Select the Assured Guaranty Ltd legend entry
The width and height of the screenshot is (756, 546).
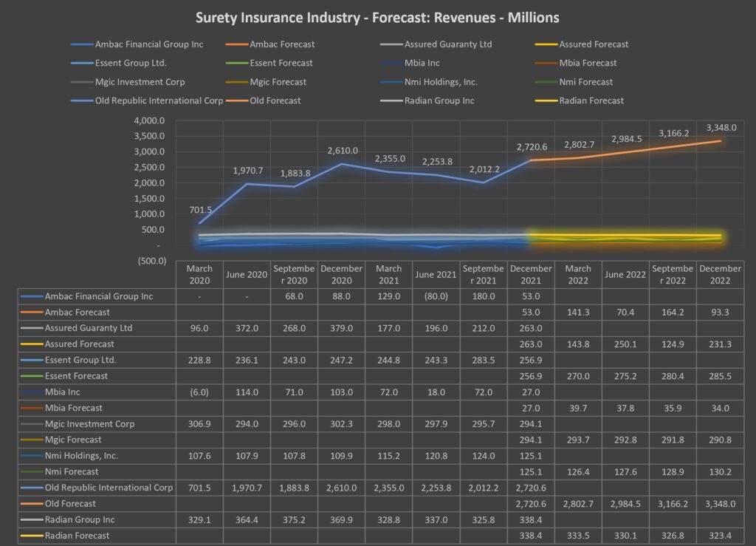click(x=447, y=44)
